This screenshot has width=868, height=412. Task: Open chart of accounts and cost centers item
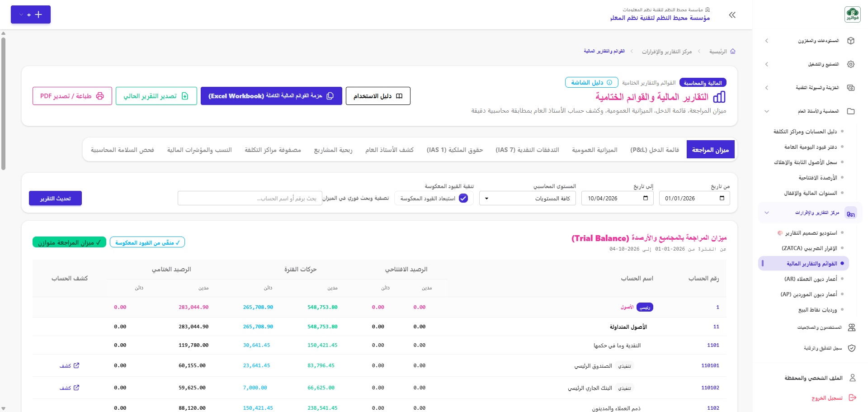pyautogui.click(x=805, y=132)
